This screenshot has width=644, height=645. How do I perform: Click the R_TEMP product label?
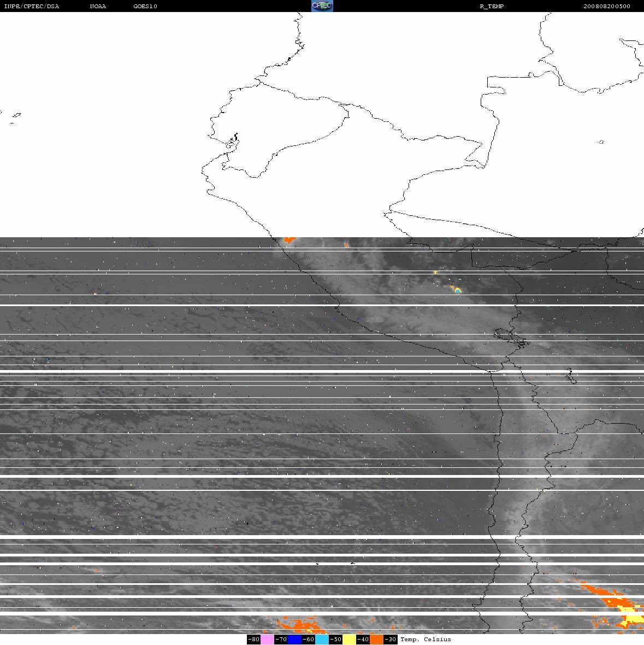coord(492,6)
